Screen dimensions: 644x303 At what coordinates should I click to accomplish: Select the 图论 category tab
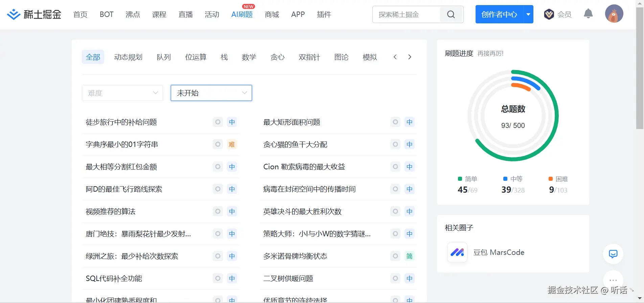coord(341,57)
